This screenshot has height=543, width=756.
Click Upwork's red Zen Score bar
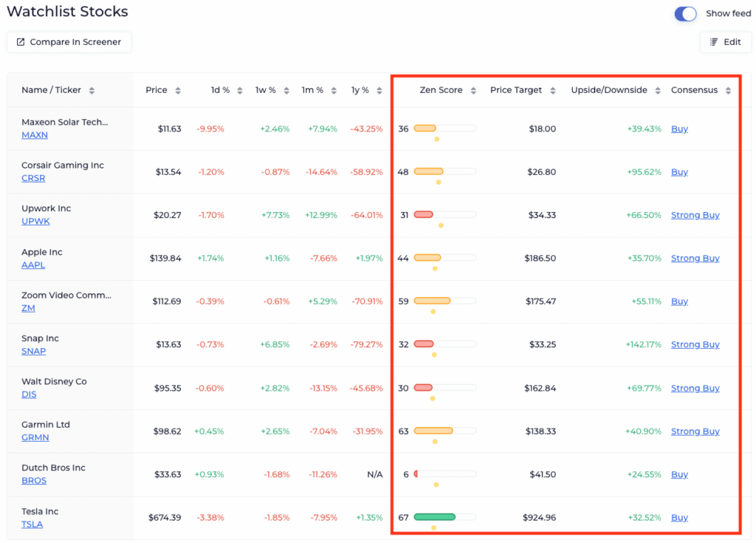[424, 215]
